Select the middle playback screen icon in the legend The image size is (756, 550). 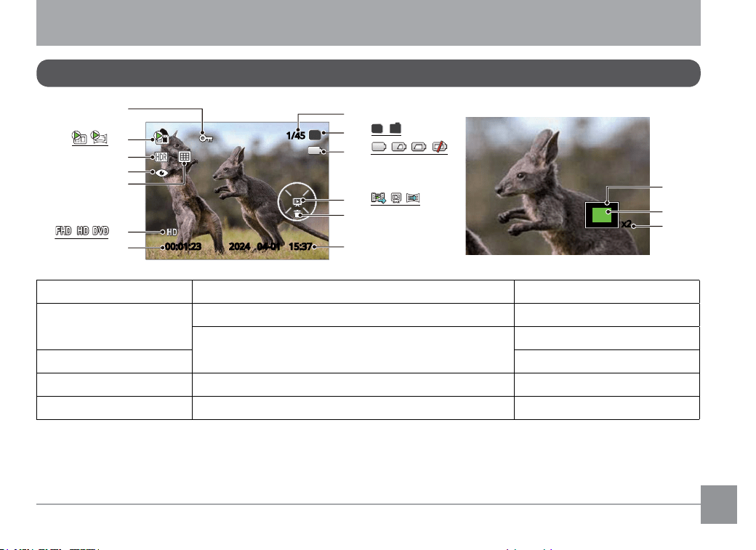(x=396, y=198)
